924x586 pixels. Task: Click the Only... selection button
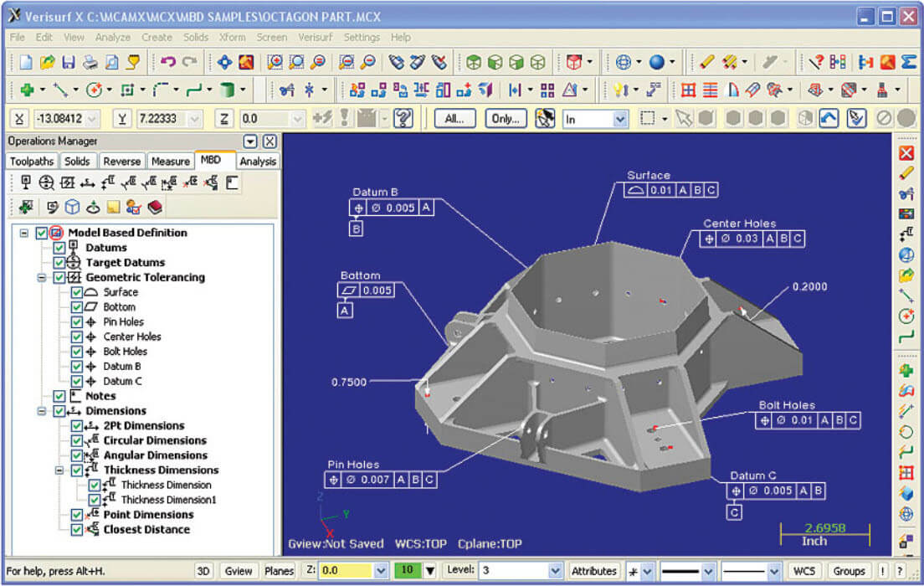(506, 119)
